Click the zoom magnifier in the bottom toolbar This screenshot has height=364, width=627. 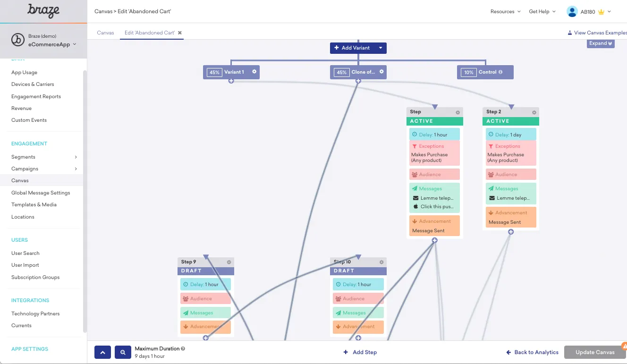[x=123, y=352]
